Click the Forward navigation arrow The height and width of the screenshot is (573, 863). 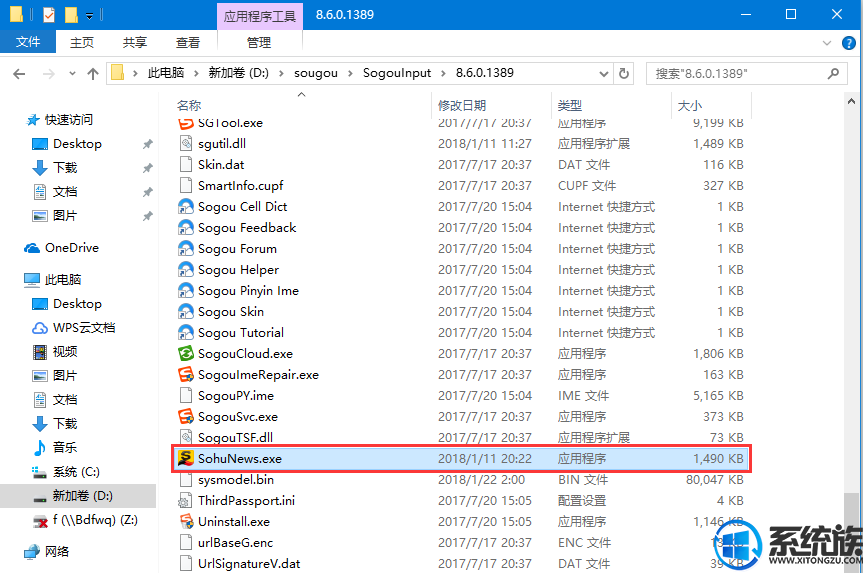(48, 74)
